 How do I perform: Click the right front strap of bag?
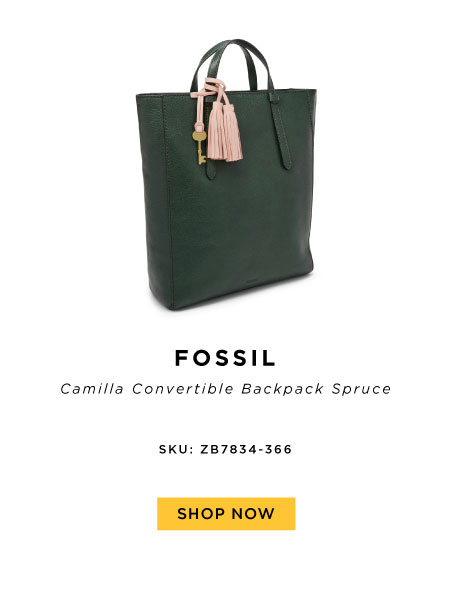(281, 130)
